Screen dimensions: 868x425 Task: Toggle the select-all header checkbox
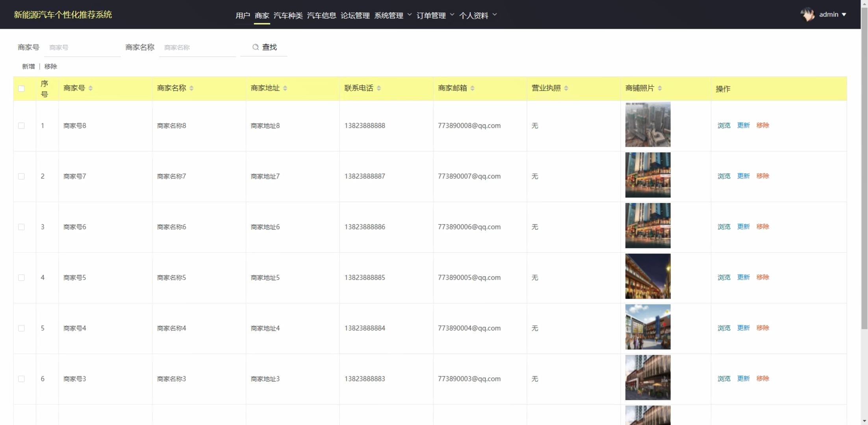pyautogui.click(x=21, y=89)
